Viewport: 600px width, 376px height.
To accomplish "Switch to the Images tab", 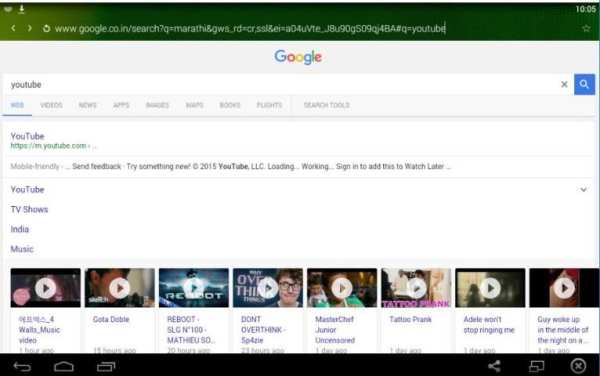I will tap(157, 105).
